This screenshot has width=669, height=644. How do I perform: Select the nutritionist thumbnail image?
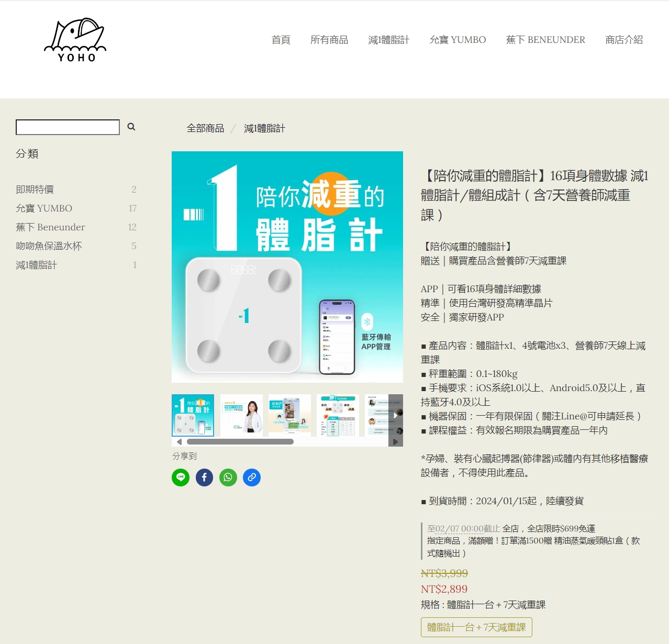(241, 415)
